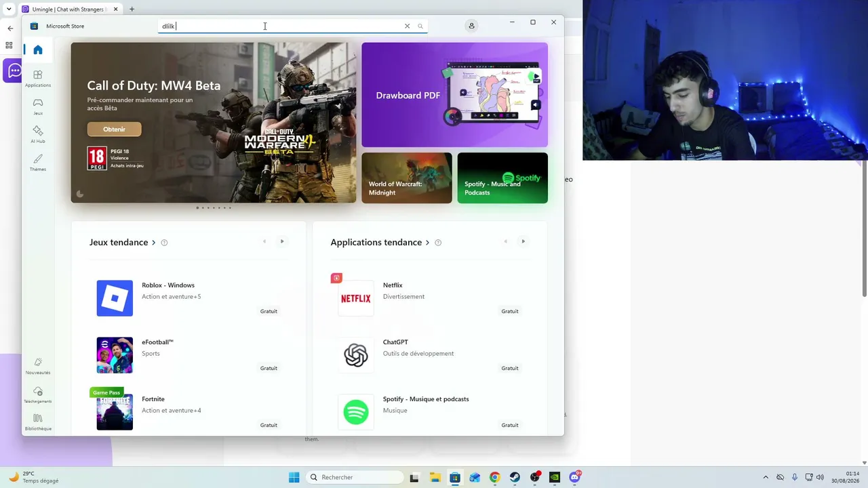Click the hero banner's dark mode moon icon
The image size is (868, 488).
(79, 194)
